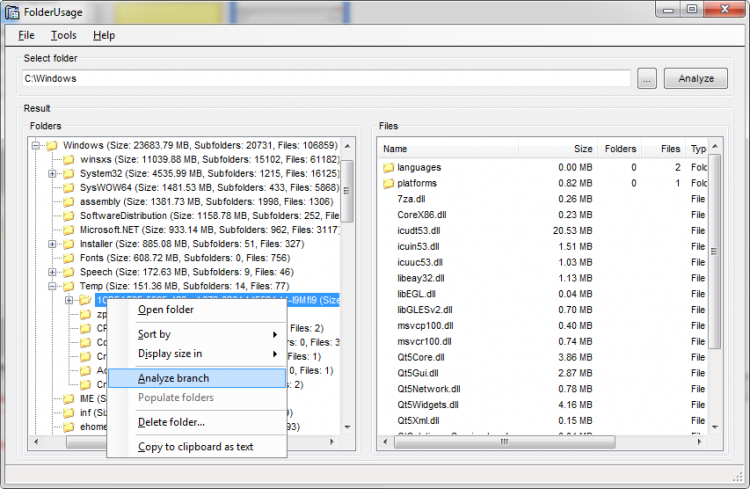The height and width of the screenshot is (489, 750).
Task: Click the Windows root folder icon
Action: point(52,145)
